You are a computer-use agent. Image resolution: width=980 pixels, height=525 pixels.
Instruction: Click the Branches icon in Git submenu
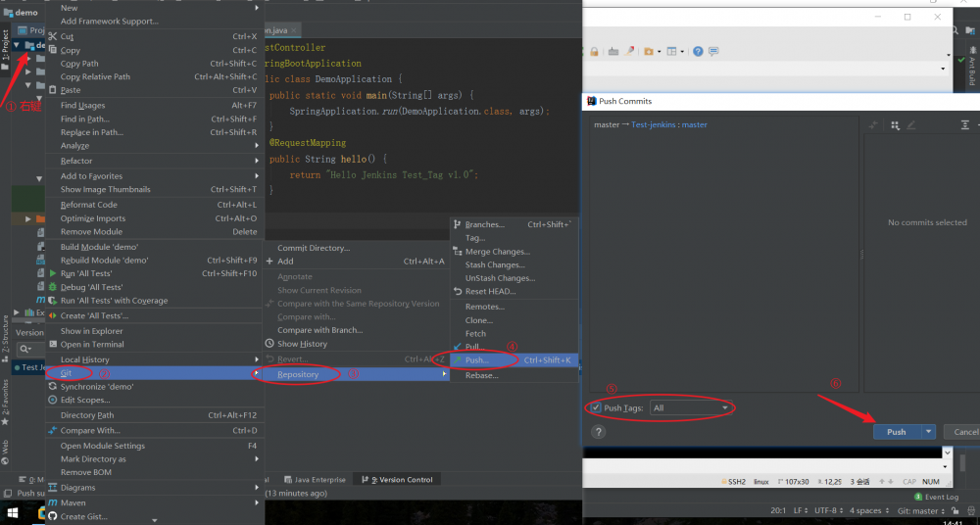(458, 224)
